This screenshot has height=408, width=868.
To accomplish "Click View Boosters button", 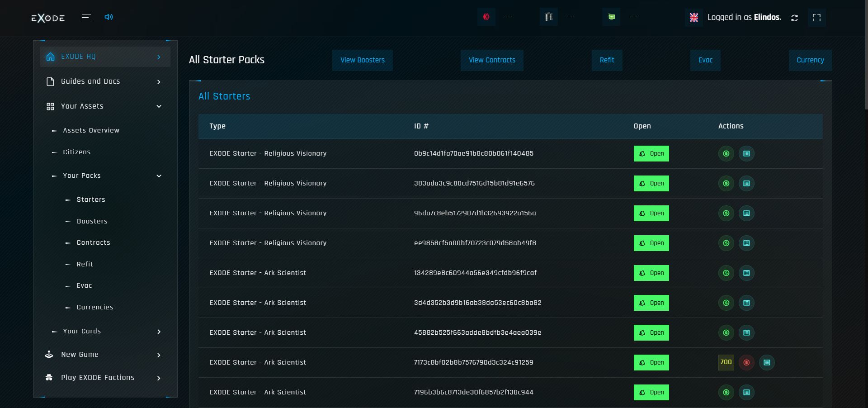I will [363, 60].
